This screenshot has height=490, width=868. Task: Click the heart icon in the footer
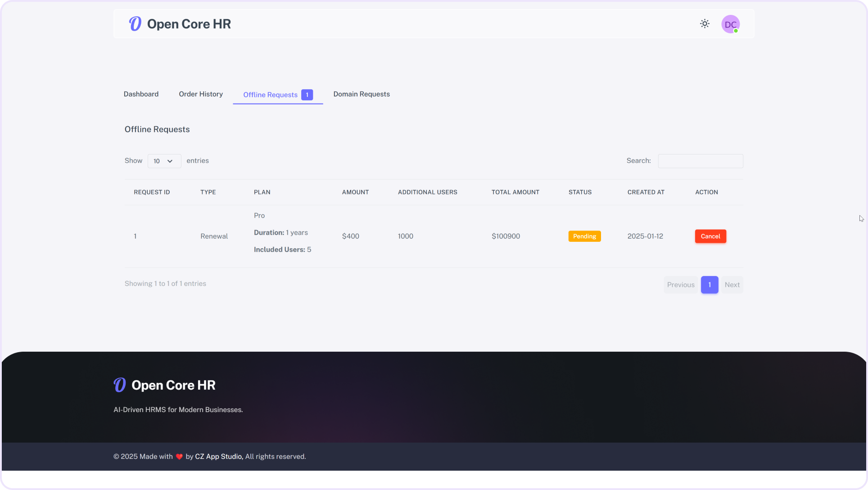pyautogui.click(x=179, y=456)
